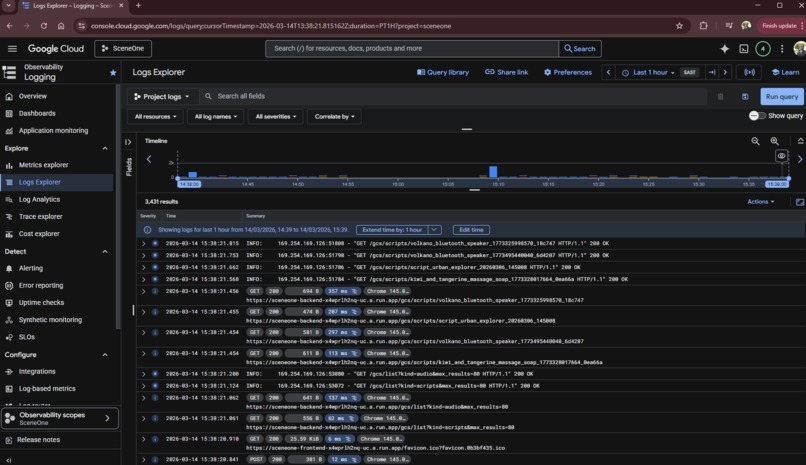
Task: Toggle the timeline eye visibility marker
Action: (781, 156)
